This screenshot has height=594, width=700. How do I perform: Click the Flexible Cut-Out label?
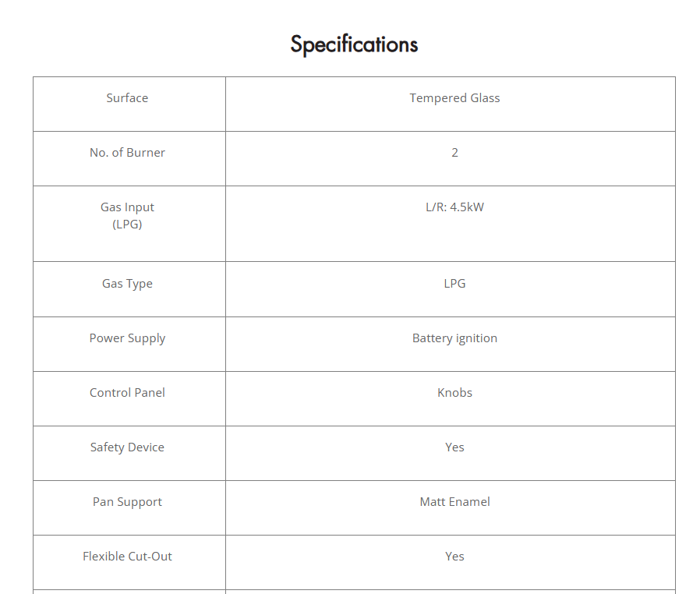point(127,557)
